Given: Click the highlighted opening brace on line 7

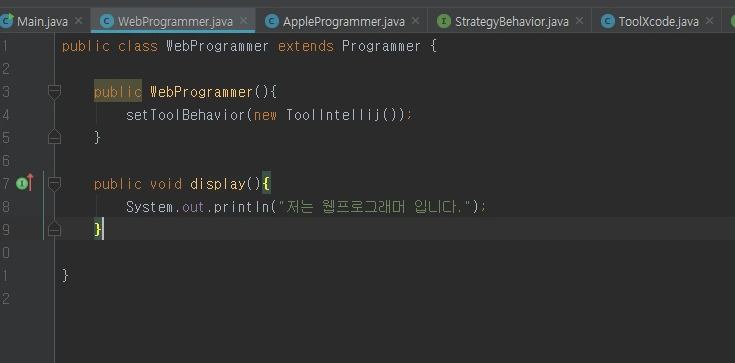Looking at the screenshot, I should coord(266,184).
